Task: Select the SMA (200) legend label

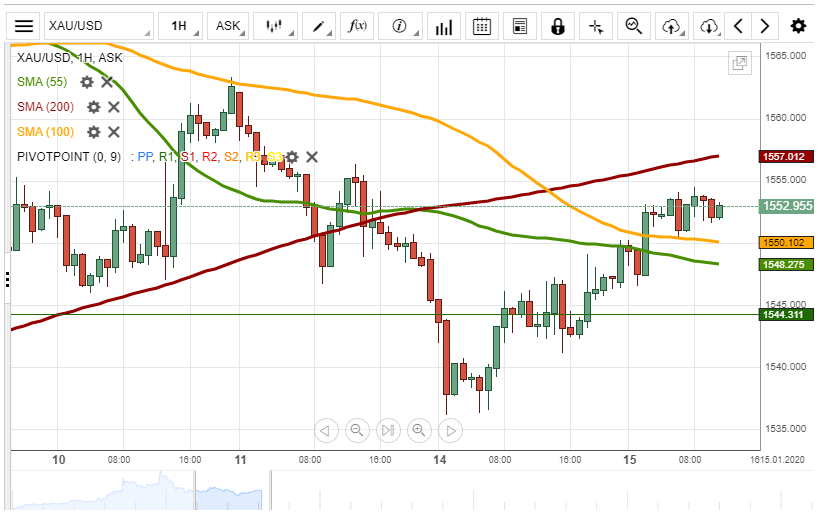Action: (x=45, y=107)
